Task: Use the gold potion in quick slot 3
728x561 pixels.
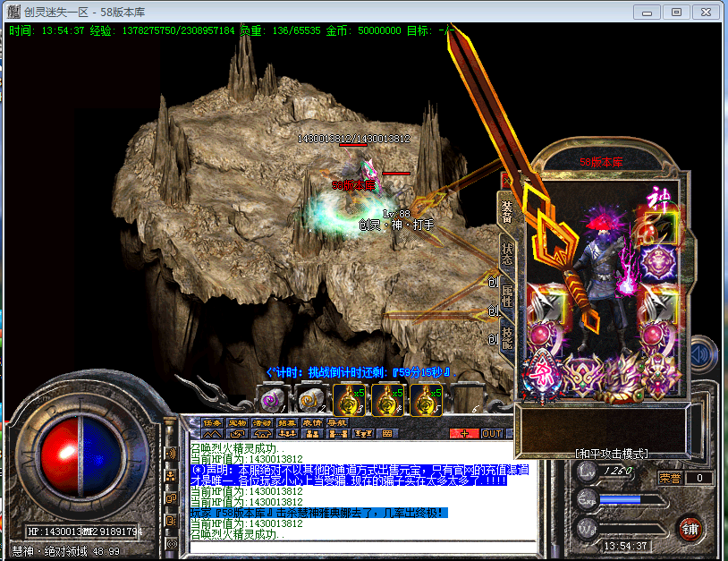Action: coord(351,400)
